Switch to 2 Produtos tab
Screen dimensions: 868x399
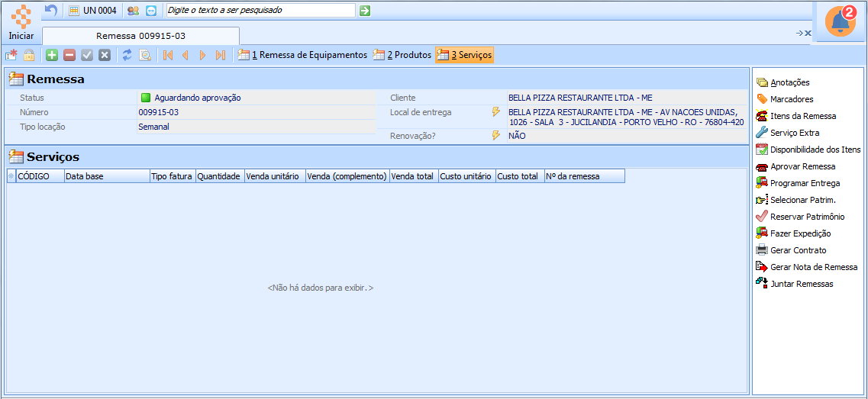tap(402, 55)
